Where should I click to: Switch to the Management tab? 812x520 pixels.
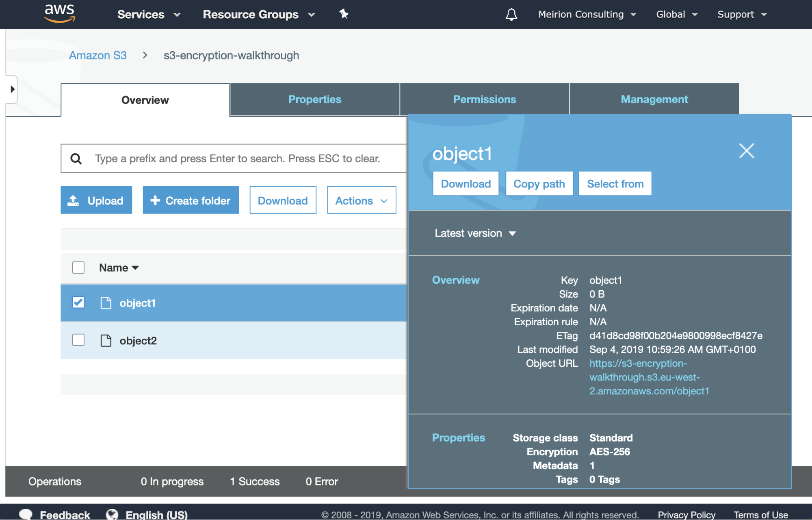click(x=654, y=100)
